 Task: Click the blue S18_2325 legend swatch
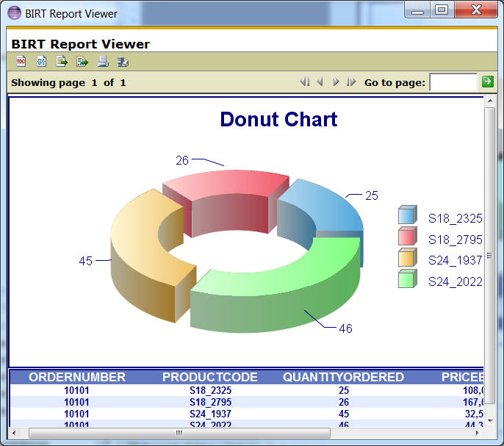[x=407, y=215]
